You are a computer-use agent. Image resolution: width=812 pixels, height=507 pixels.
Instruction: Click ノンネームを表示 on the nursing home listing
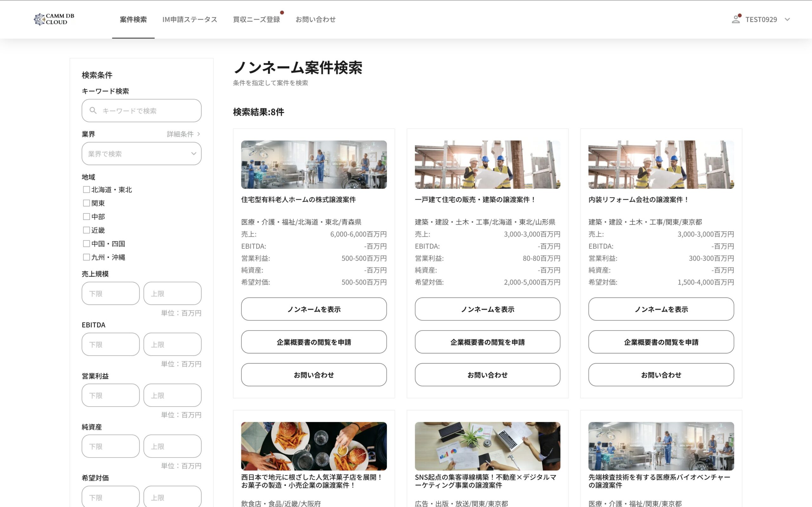[x=314, y=309]
